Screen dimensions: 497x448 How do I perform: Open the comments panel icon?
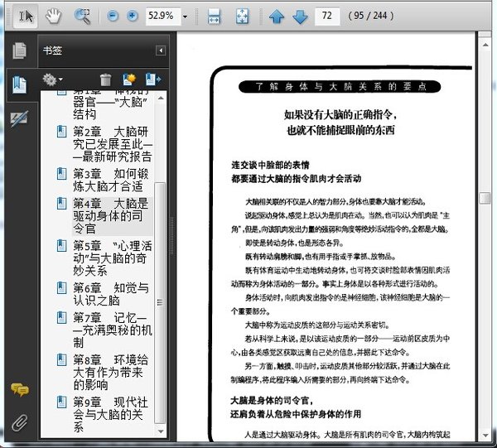18,389
